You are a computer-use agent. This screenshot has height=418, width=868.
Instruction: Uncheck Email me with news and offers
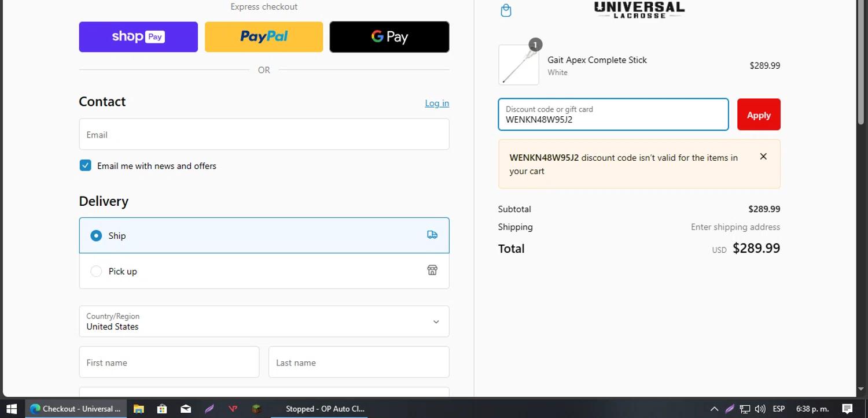[86, 165]
